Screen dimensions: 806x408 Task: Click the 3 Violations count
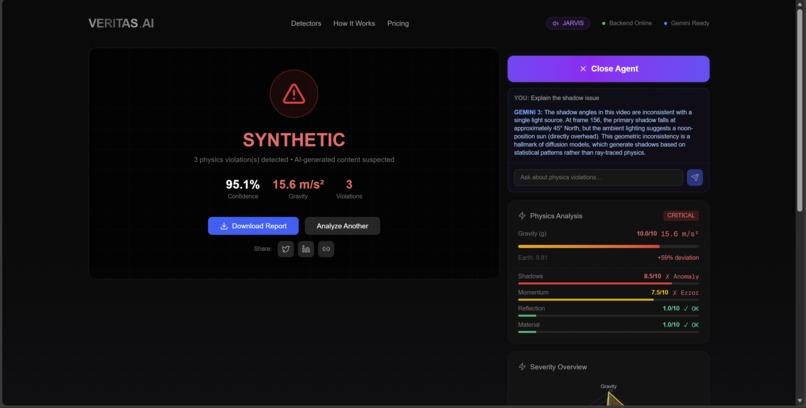[349, 184]
